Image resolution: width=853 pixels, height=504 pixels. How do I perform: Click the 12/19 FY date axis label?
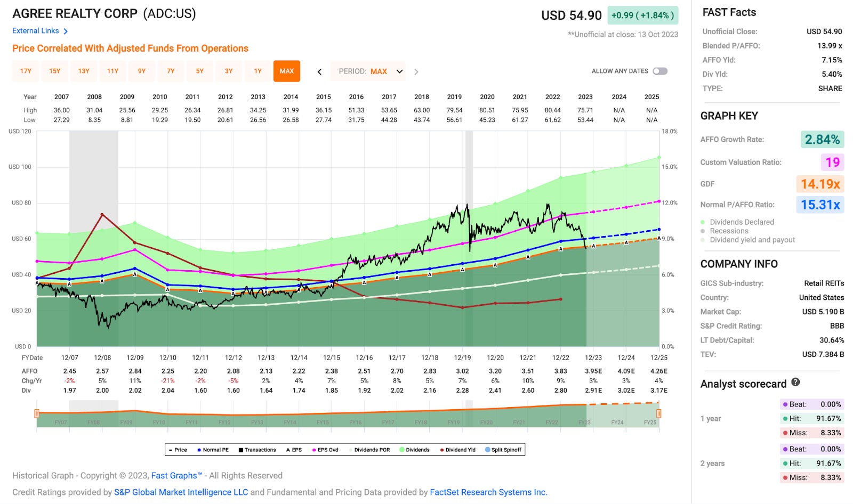[x=462, y=357]
